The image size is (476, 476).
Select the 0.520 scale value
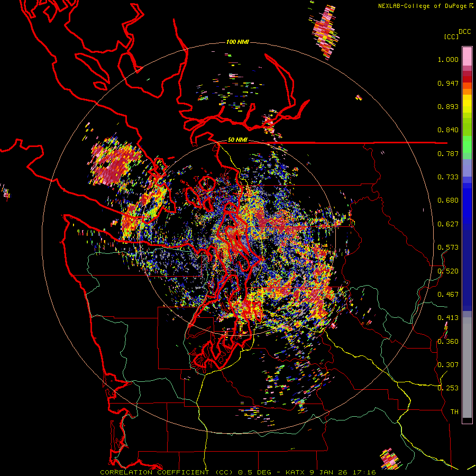pos(448,271)
